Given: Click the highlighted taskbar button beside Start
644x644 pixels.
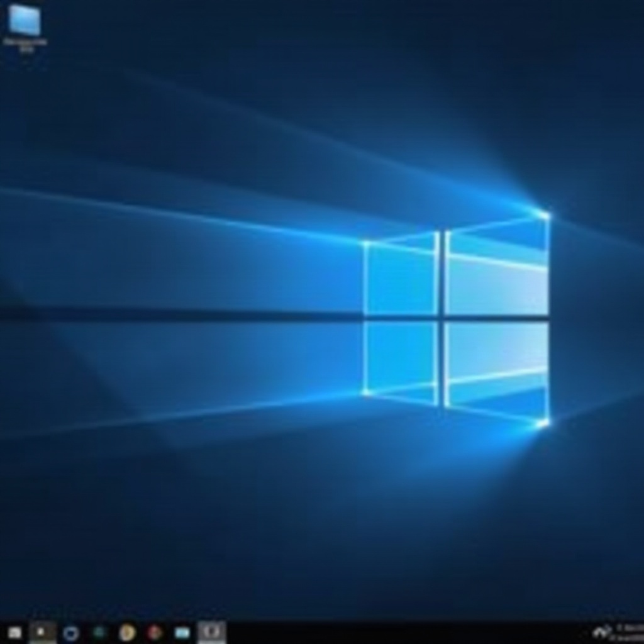Looking at the screenshot, I should click(x=42, y=633).
